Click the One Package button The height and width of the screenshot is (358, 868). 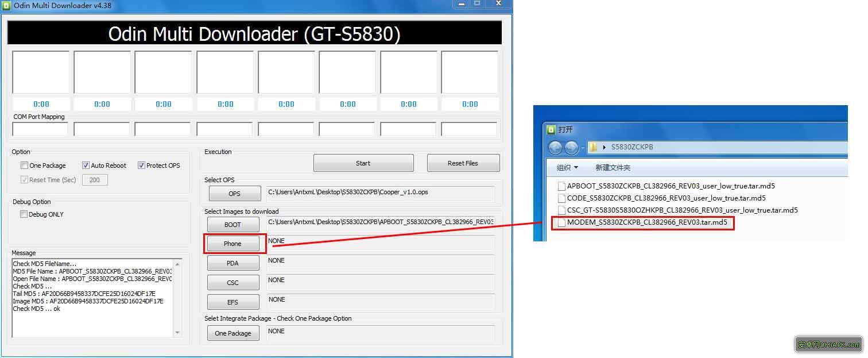tap(233, 333)
